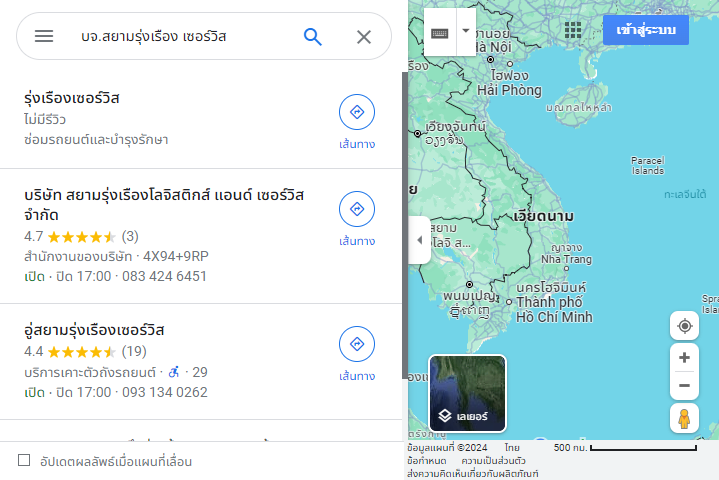Click the ไทย language link in footer

coord(512,447)
